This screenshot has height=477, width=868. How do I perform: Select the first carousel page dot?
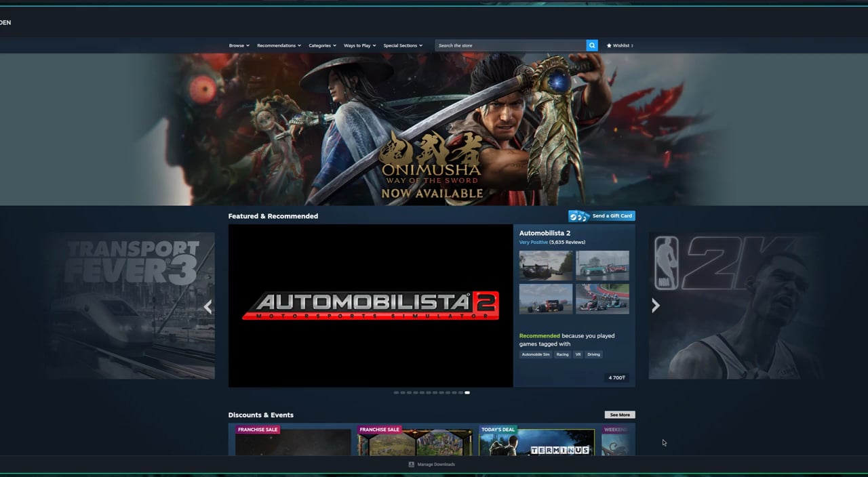point(396,392)
